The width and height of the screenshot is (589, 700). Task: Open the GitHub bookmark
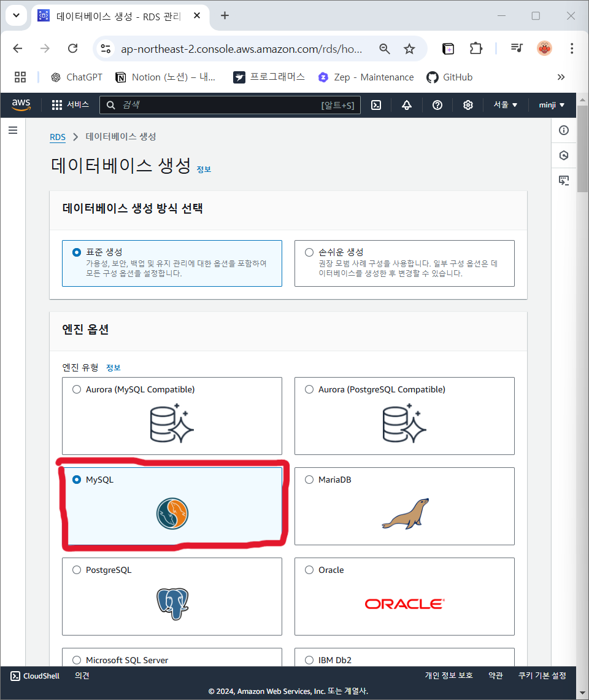click(449, 77)
